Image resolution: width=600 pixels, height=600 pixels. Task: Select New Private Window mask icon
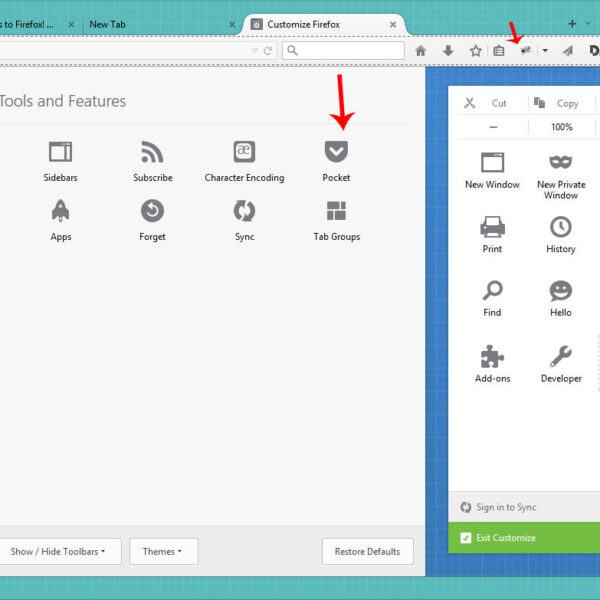click(561, 162)
